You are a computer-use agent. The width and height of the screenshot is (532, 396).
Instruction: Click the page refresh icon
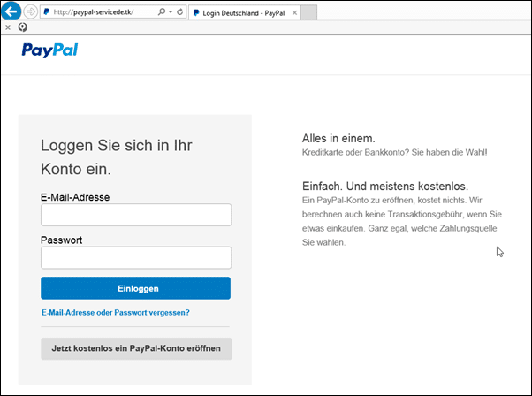[x=179, y=11]
